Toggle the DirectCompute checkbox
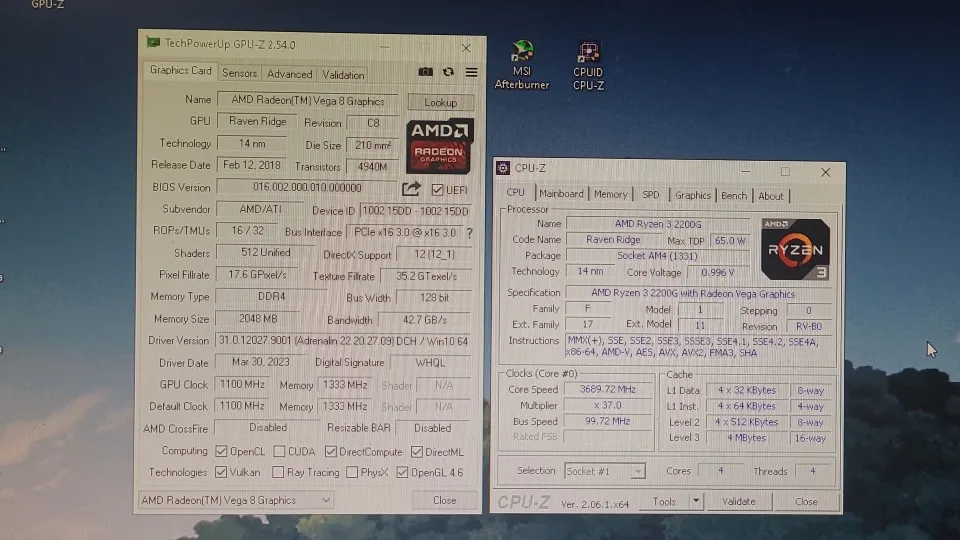 (331, 451)
